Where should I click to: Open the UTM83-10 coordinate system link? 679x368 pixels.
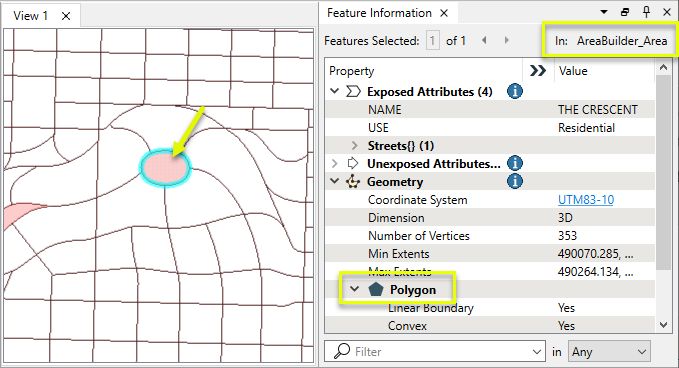click(585, 200)
